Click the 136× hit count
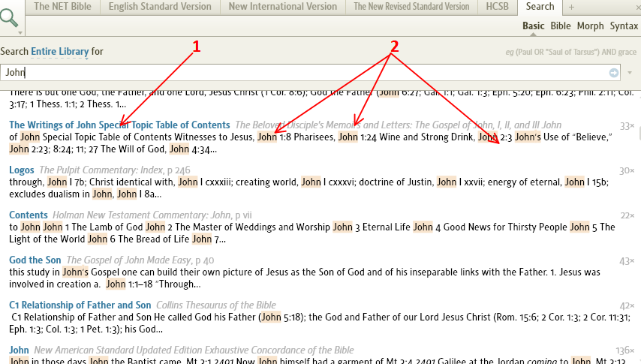 coord(625,350)
